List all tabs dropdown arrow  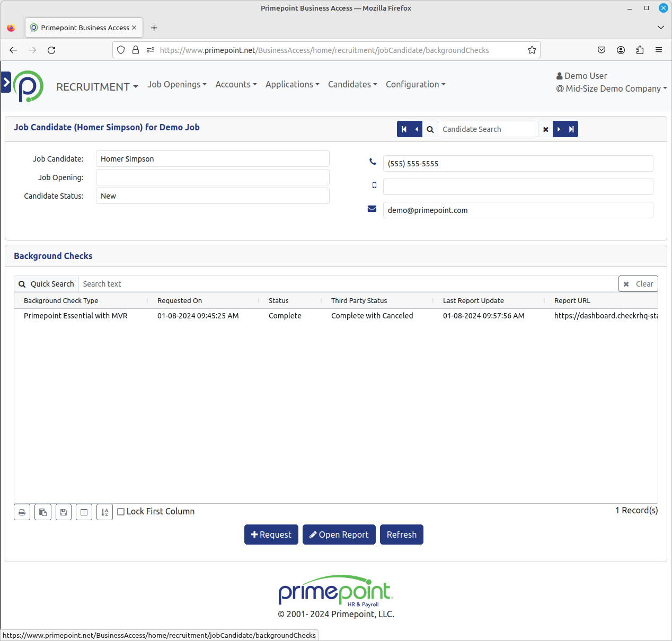[661, 28]
